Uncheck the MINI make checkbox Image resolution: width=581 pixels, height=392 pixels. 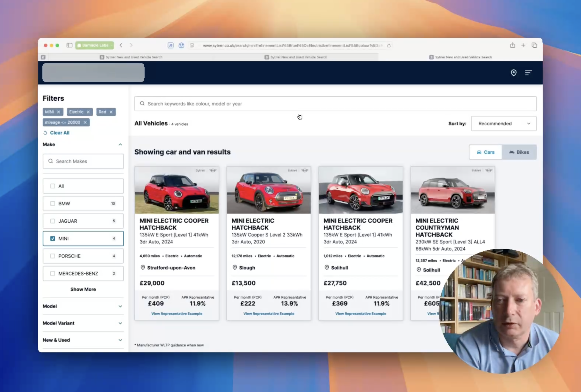pos(52,239)
